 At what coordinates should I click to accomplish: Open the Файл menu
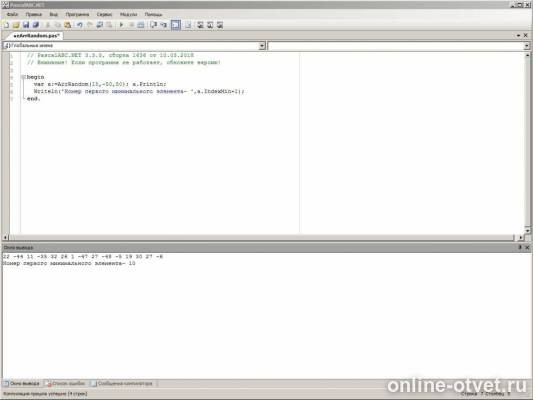coord(12,14)
